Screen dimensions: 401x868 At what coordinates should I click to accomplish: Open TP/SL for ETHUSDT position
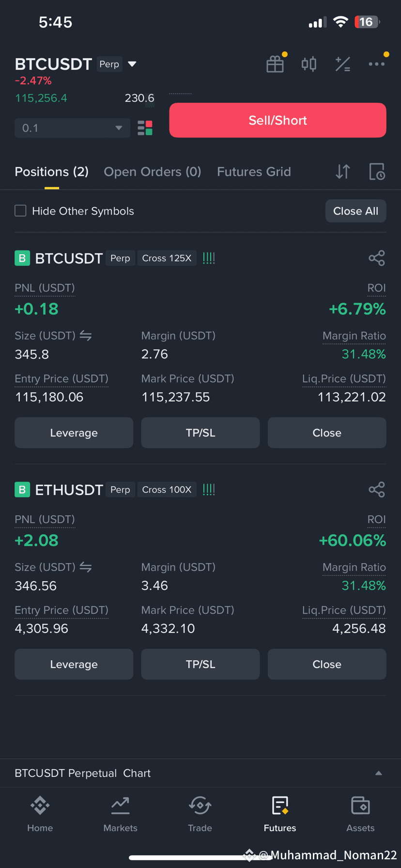[200, 664]
